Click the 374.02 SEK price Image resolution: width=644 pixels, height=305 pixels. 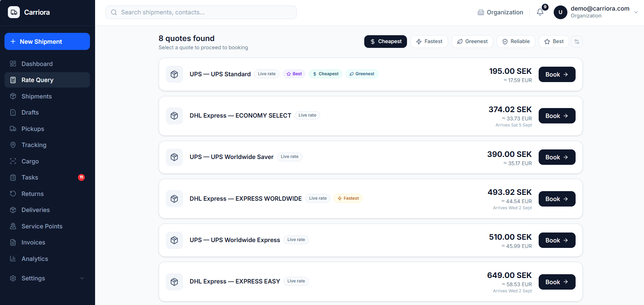[510, 109]
